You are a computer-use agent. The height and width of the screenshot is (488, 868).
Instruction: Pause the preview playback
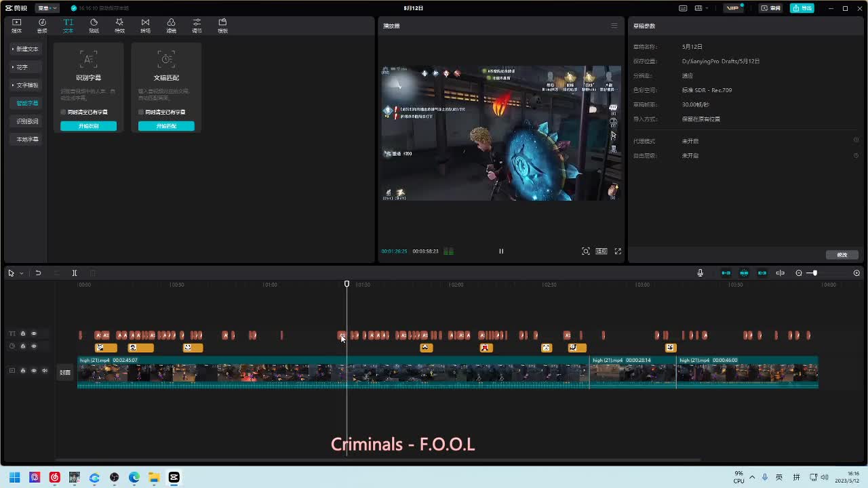point(501,251)
